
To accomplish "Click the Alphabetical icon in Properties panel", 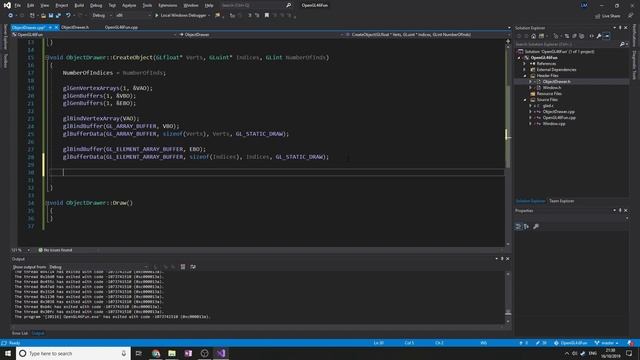I will tap(527, 227).
